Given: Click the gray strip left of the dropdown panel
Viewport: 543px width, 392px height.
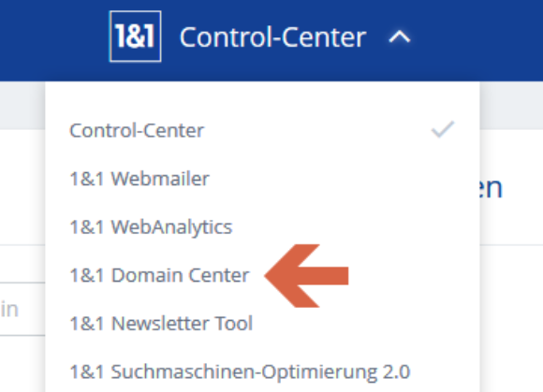Looking at the screenshot, I should point(22,106).
